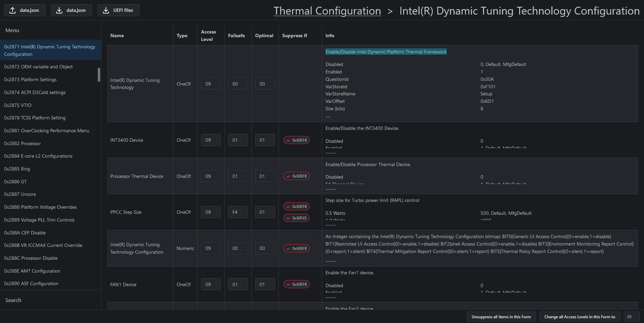Click highlighted text Enable/Disable Intel Dynamic Platform Thermal Framework

(x=386, y=52)
